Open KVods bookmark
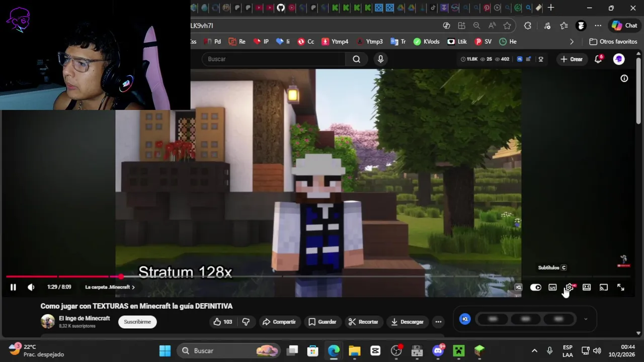Image resolution: width=644 pixels, height=362 pixels. tap(427, 42)
